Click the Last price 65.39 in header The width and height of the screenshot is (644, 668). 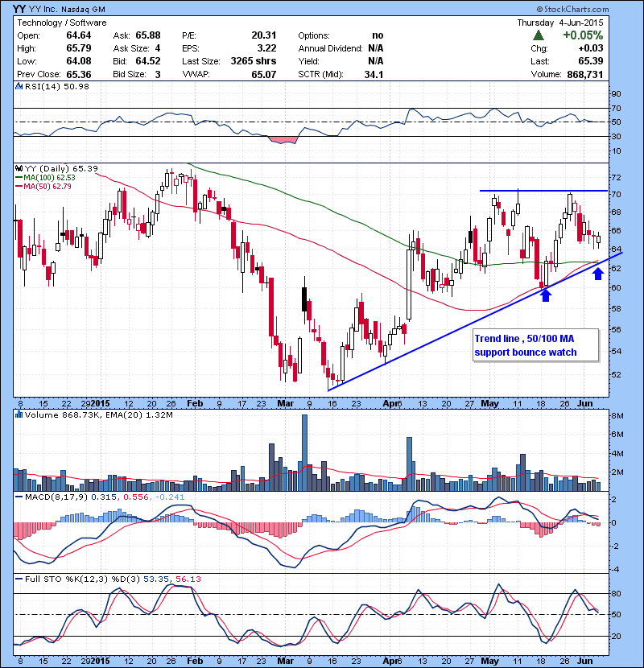coord(591,61)
